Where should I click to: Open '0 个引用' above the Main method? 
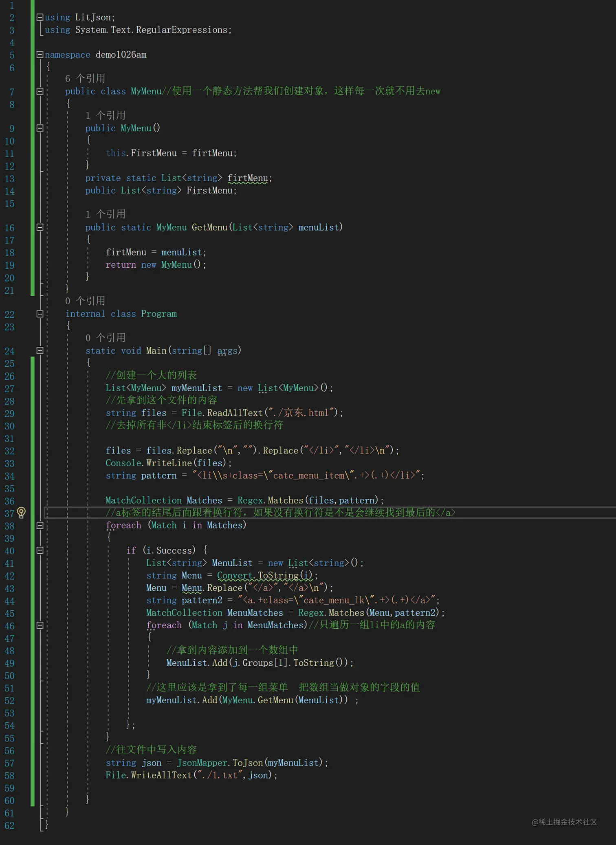click(106, 338)
